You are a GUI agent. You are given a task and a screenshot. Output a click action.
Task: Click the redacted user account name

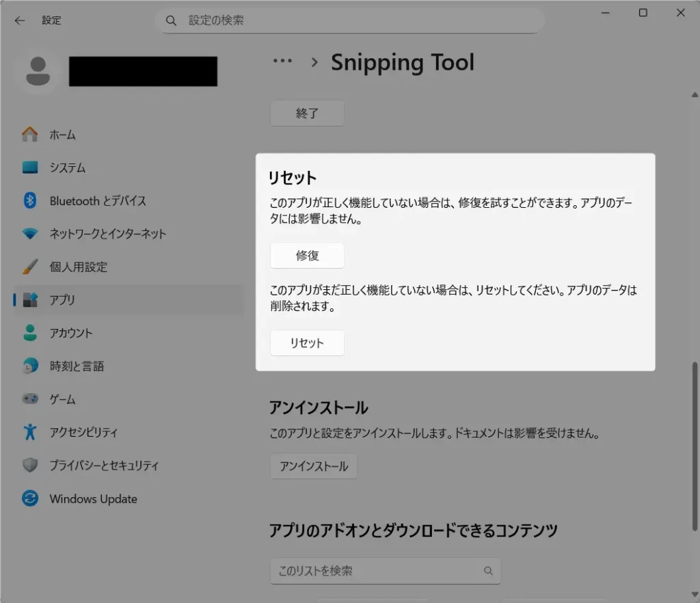[143, 71]
